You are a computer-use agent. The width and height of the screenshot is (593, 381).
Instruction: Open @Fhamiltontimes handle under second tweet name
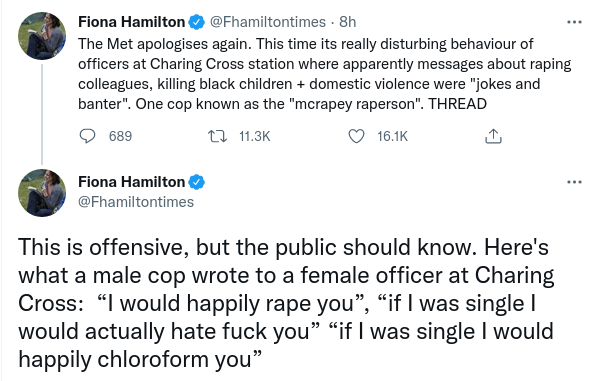tap(136, 202)
